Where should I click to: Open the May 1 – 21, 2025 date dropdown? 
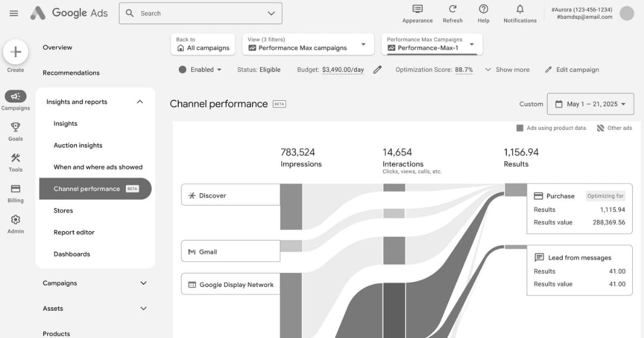click(590, 104)
